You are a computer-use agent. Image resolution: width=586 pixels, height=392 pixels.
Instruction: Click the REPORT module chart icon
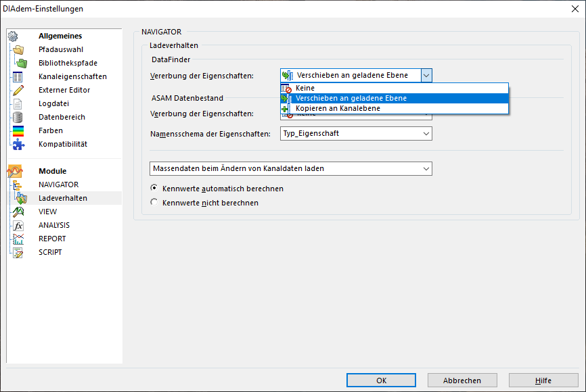click(18, 239)
